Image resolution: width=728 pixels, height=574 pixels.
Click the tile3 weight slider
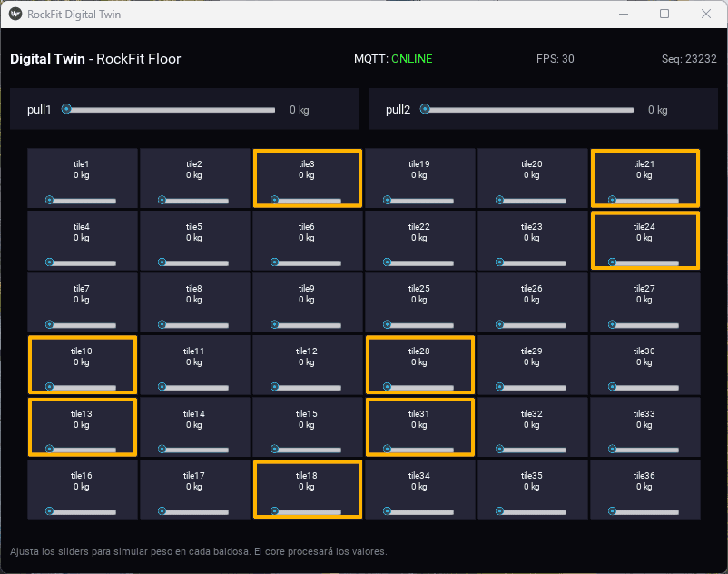(306, 200)
